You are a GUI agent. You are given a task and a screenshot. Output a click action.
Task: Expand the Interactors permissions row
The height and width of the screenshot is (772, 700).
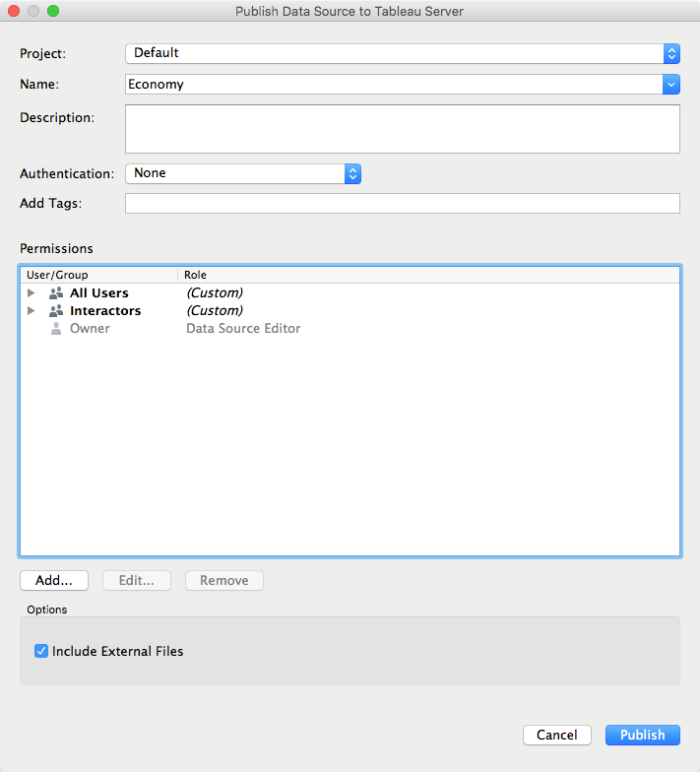pyautogui.click(x=32, y=311)
